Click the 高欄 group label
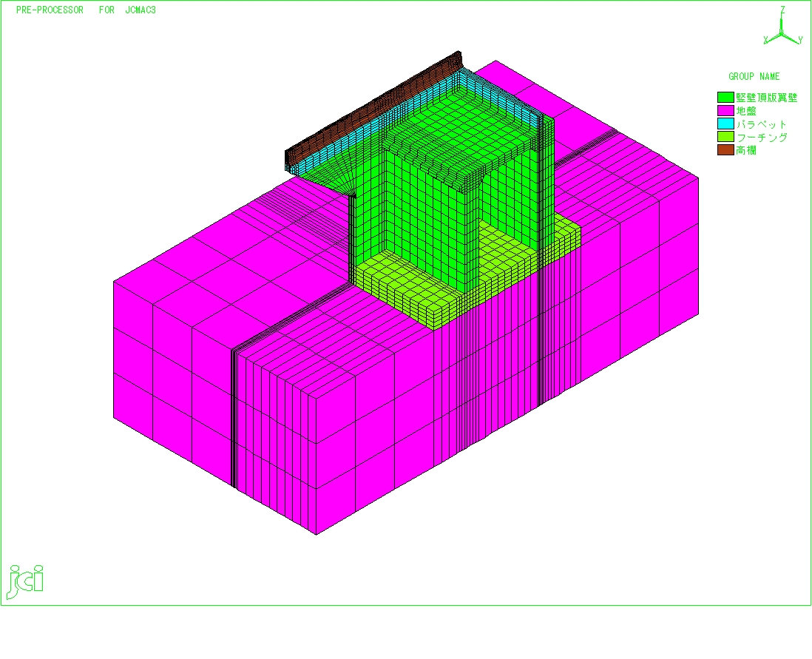This screenshot has height=659, width=812. (x=745, y=150)
